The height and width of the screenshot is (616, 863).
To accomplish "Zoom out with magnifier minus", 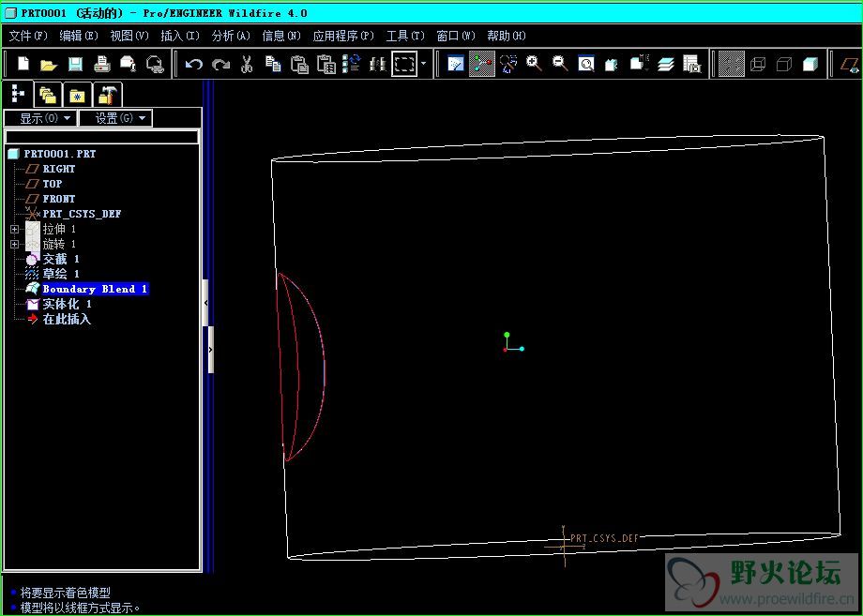I will 560,64.
